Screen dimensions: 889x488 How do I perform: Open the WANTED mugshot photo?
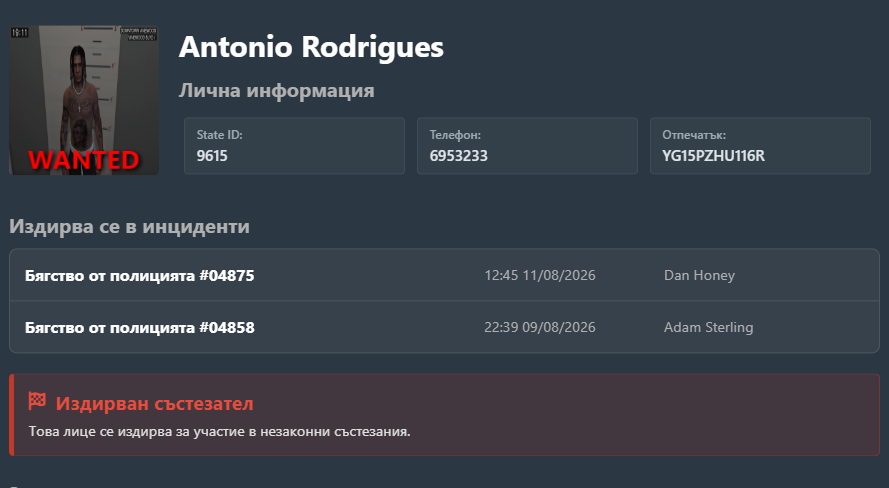click(84, 100)
